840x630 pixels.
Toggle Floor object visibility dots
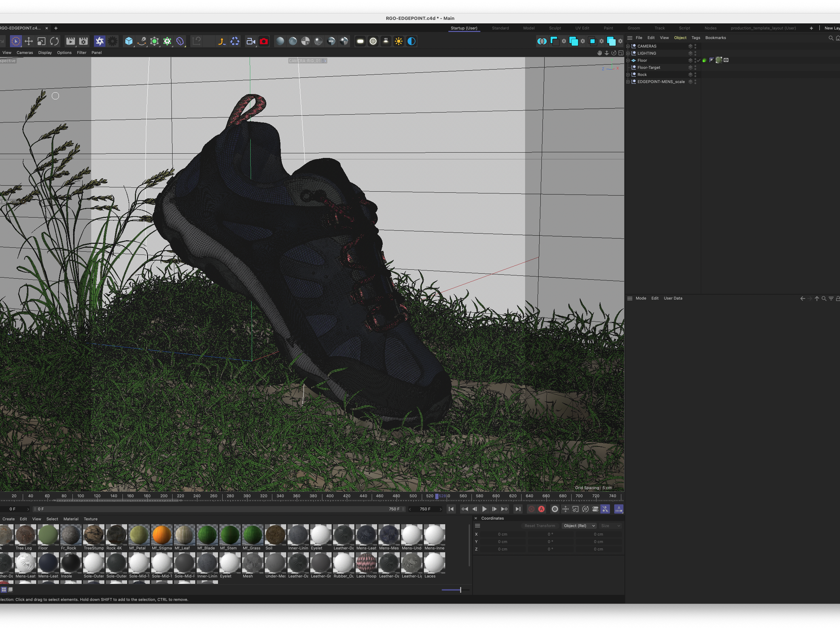695,60
